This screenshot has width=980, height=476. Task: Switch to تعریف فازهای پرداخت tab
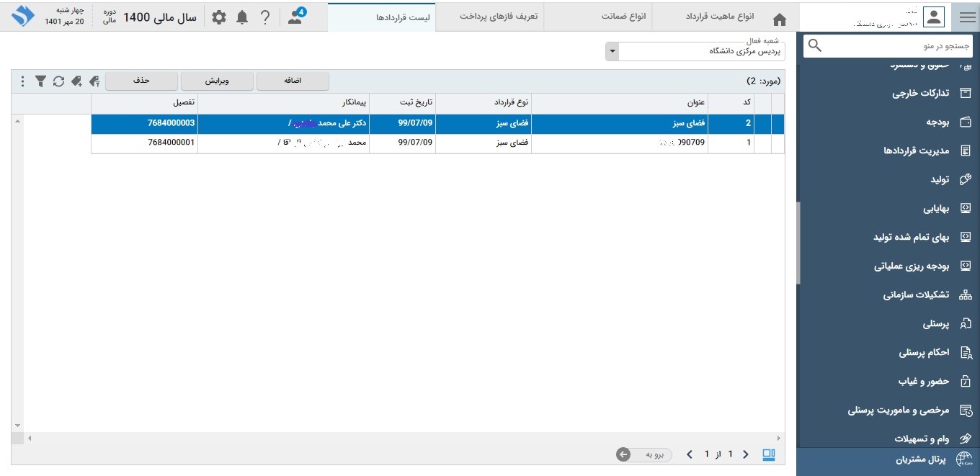pos(499,17)
